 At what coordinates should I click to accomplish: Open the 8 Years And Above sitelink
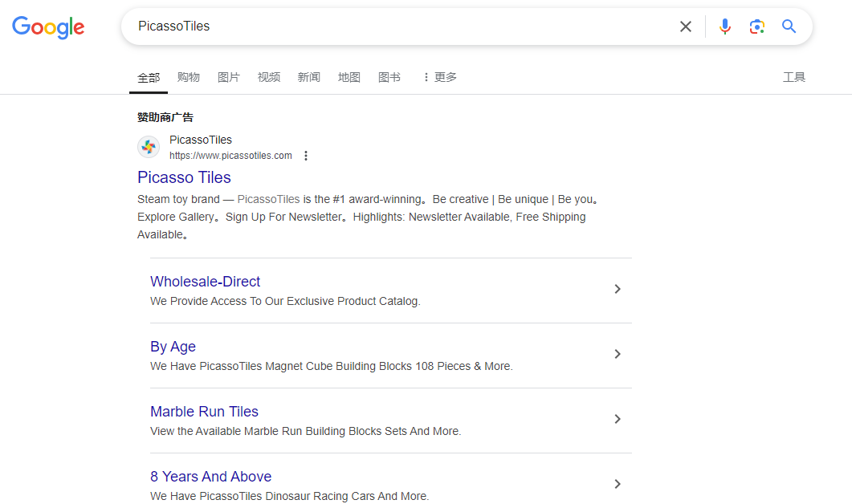click(211, 476)
